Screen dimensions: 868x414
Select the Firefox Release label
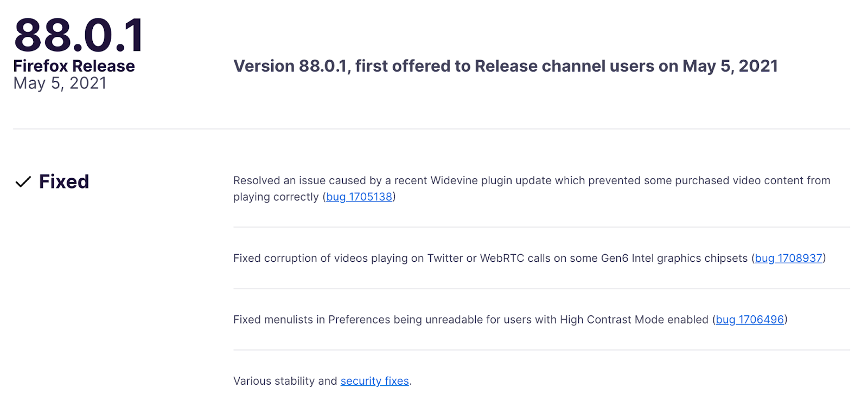(x=74, y=66)
